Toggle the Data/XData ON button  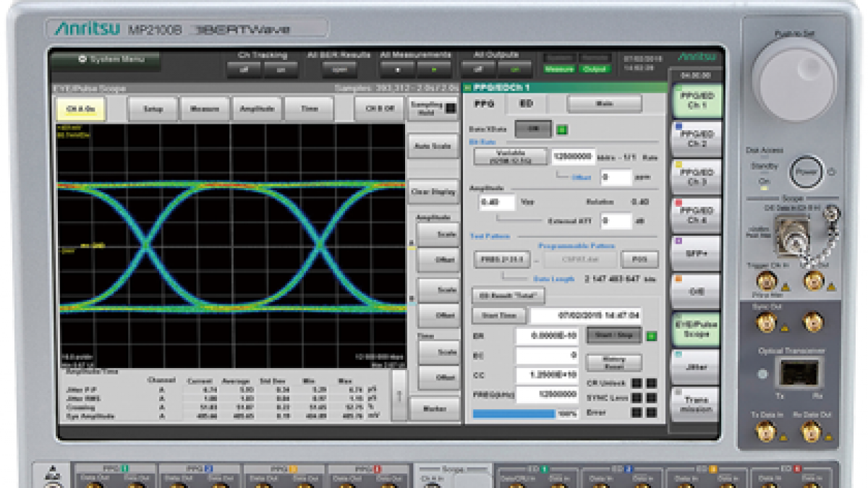[x=534, y=129]
